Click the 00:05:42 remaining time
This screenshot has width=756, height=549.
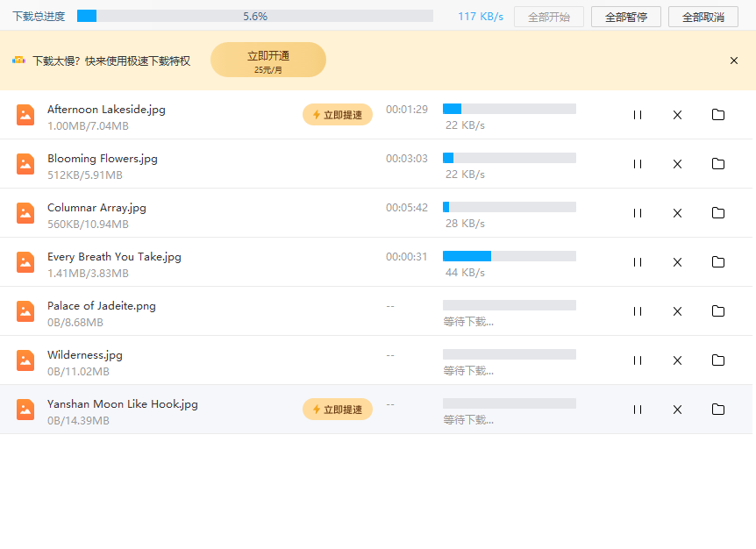point(407,208)
